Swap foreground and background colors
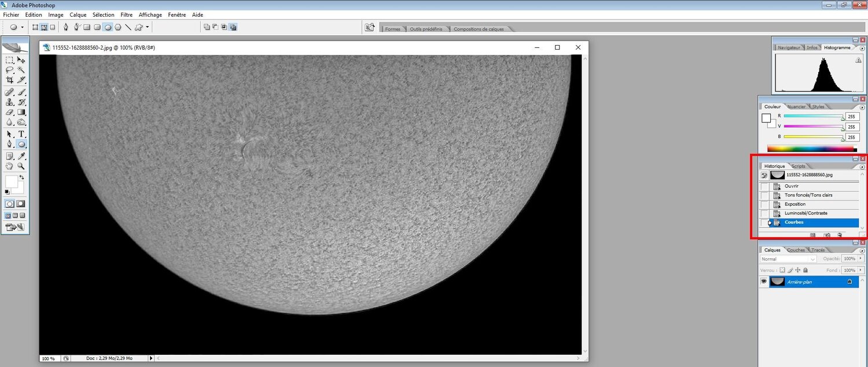The image size is (868, 367). 21,177
